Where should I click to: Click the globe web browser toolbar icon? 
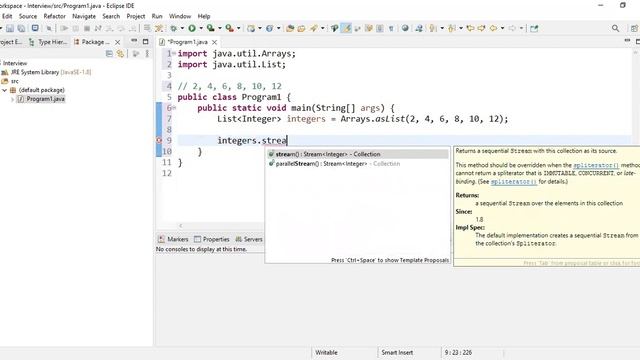click(x=405, y=28)
